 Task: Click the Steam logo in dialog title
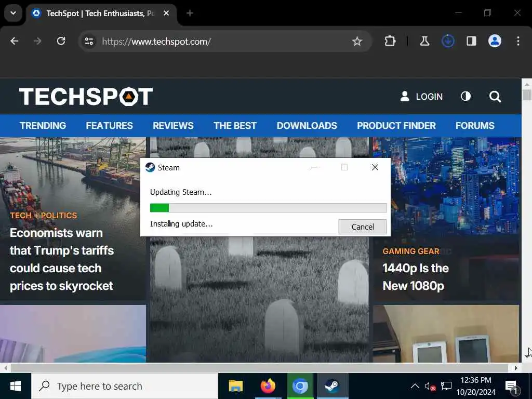point(150,167)
